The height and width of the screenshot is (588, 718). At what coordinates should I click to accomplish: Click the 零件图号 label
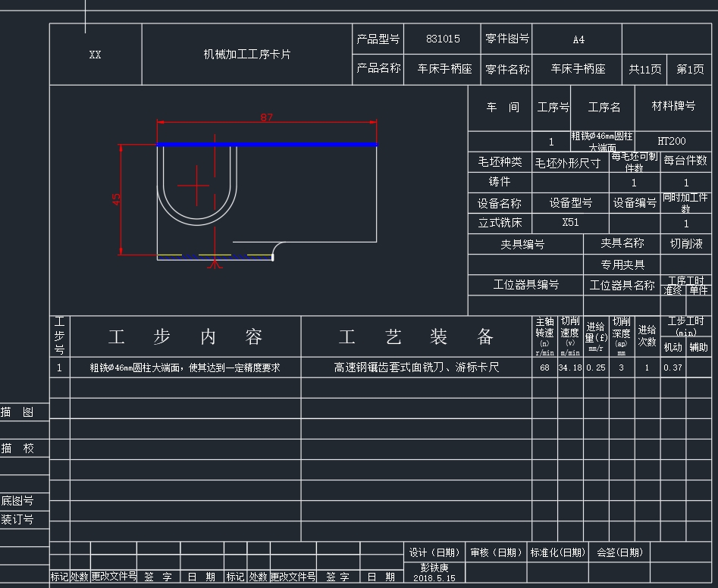(x=507, y=39)
